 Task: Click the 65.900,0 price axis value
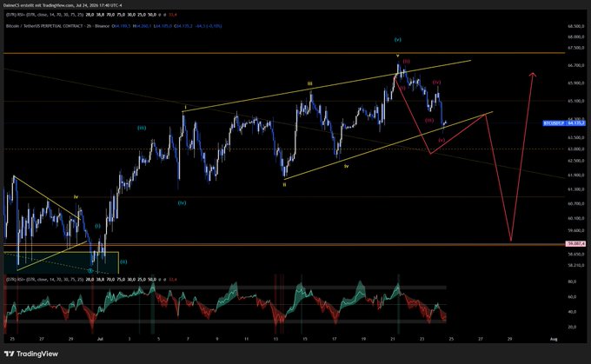point(575,83)
